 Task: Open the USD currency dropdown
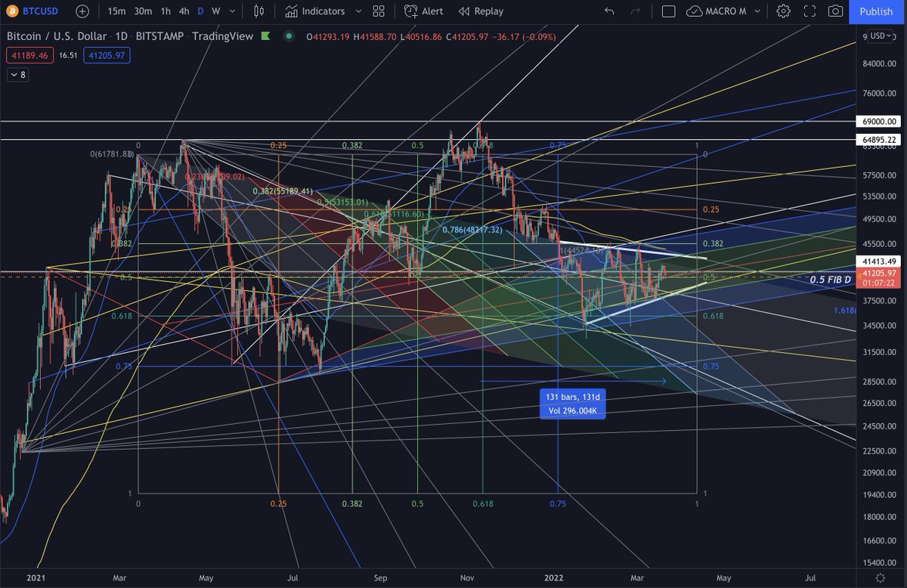881,36
